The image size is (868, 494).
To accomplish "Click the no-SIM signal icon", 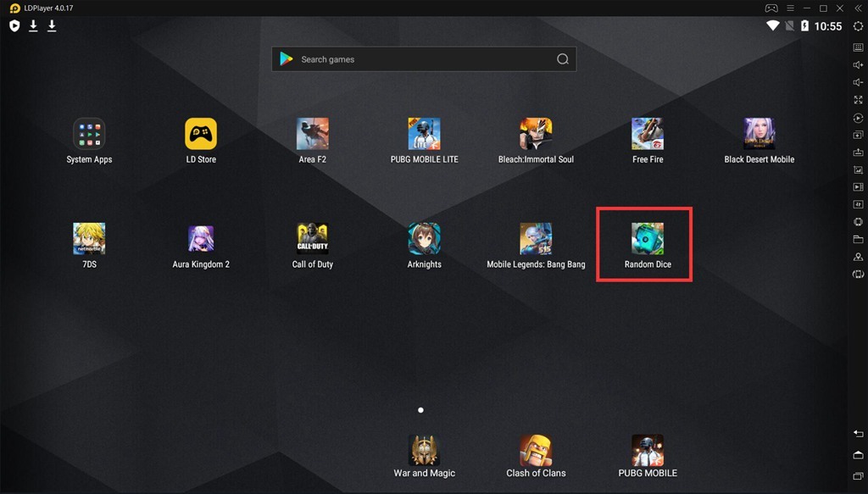I will coord(790,25).
